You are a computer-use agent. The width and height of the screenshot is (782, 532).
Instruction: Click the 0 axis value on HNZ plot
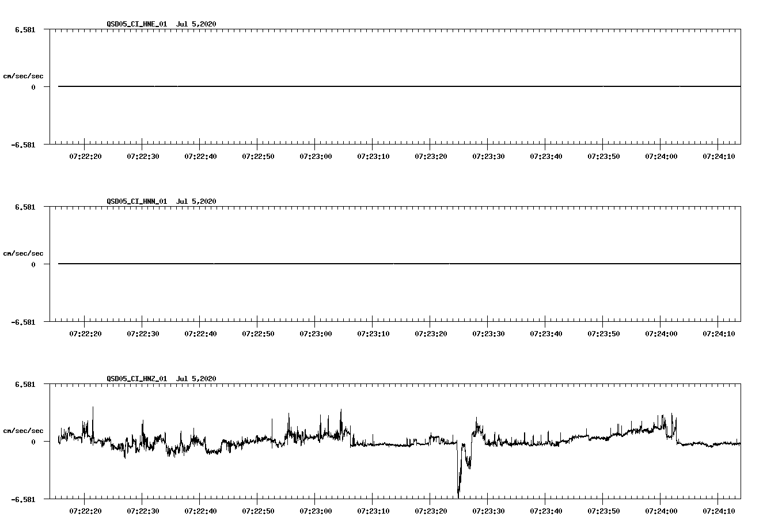click(x=33, y=442)
